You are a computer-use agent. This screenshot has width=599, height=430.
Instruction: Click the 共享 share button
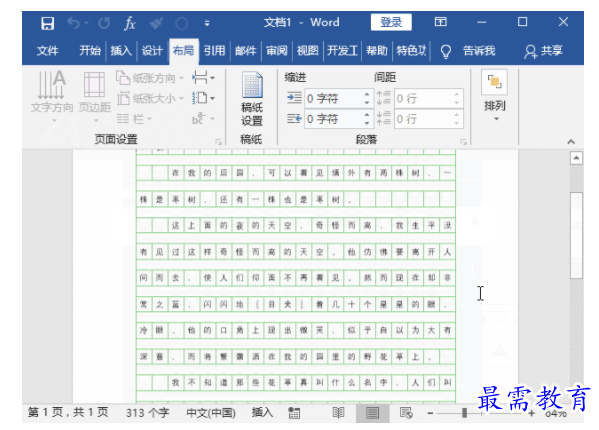point(543,51)
